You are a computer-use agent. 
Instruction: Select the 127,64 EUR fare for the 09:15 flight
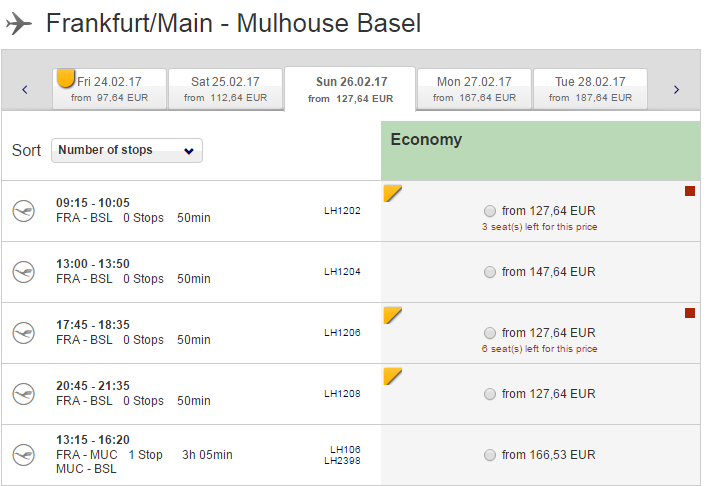coord(489,211)
